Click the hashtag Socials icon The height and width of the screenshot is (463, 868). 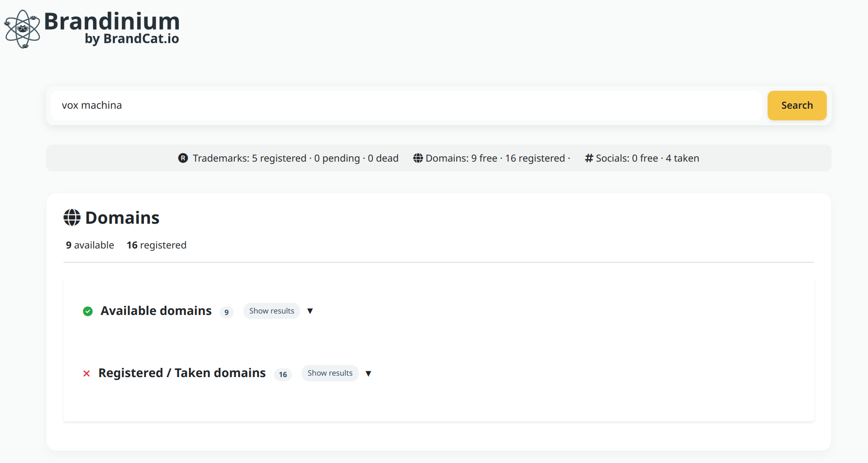pyautogui.click(x=589, y=158)
